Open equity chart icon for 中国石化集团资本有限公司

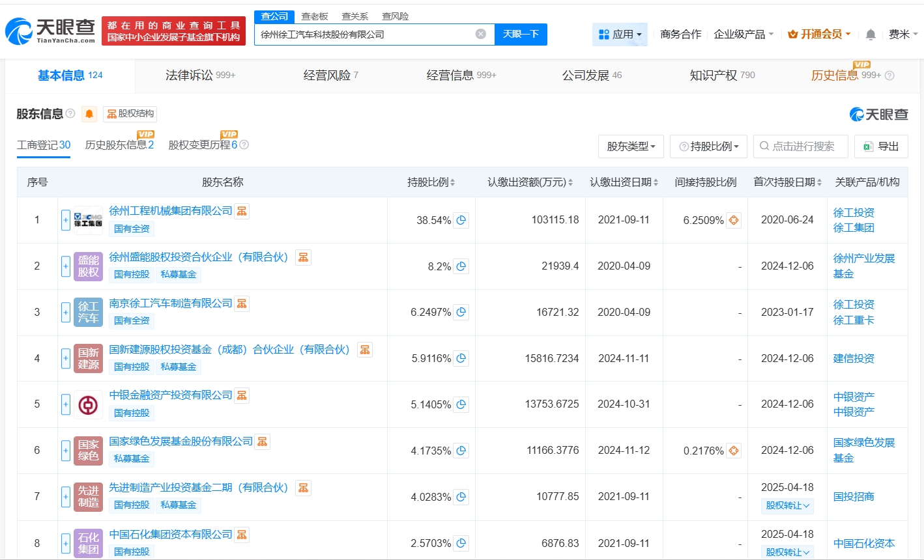pyautogui.click(x=242, y=535)
